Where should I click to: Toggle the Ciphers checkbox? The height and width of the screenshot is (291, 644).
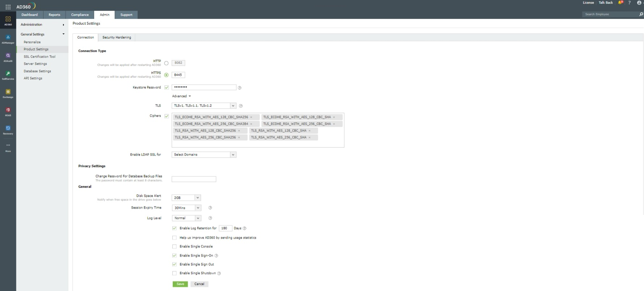(x=167, y=116)
